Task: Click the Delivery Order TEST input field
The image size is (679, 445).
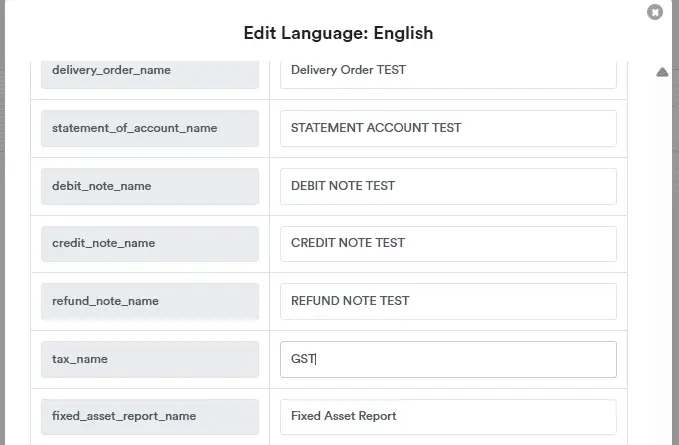Action: [447, 71]
